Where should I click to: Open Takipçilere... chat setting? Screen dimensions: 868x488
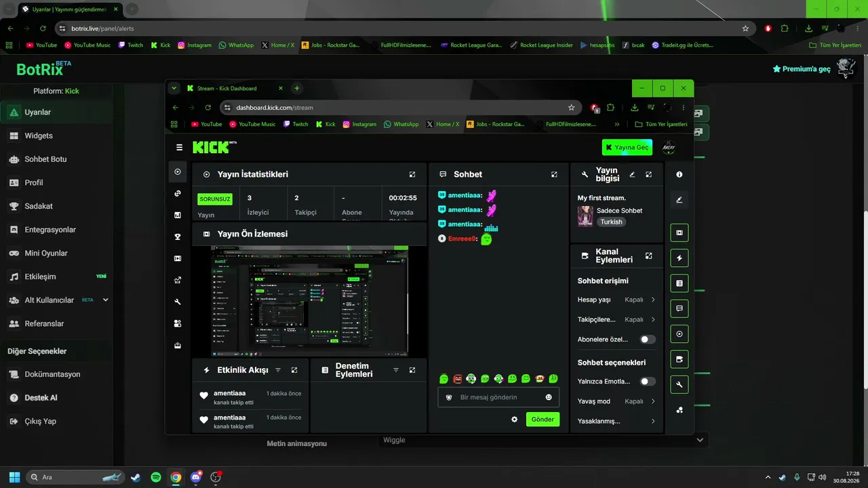click(616, 319)
